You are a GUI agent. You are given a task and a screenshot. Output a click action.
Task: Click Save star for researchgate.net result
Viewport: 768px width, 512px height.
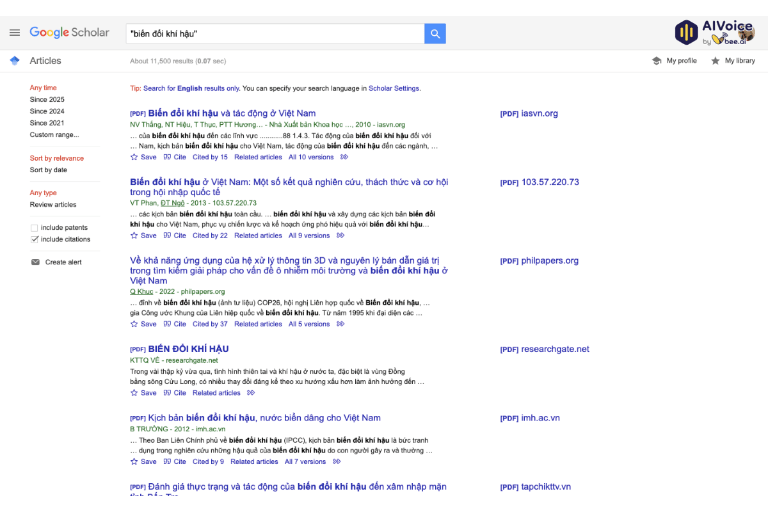(134, 393)
